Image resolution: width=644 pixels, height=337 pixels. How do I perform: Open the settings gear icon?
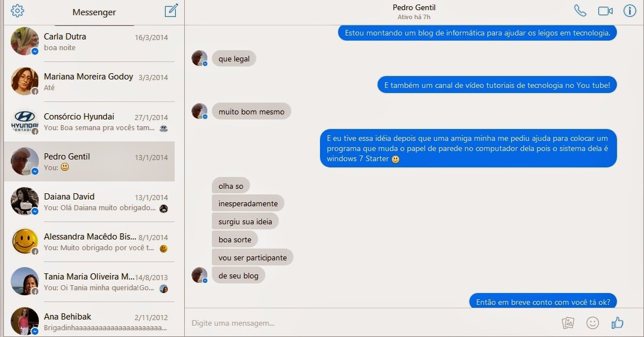pyautogui.click(x=17, y=11)
